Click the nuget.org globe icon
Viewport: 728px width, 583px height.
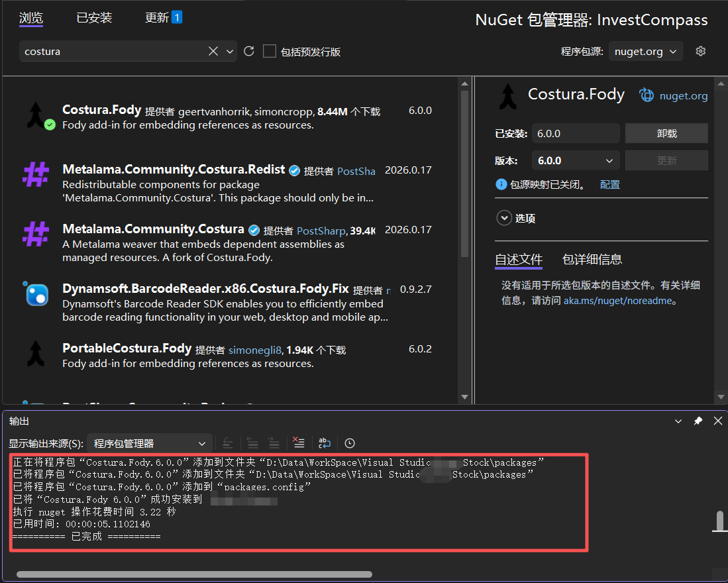[x=647, y=95]
